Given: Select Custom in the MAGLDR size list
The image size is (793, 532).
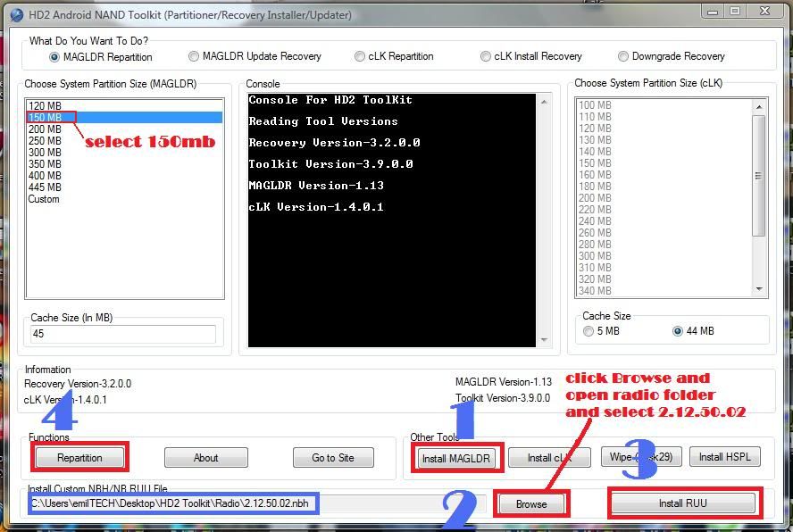Looking at the screenshot, I should point(124,199).
